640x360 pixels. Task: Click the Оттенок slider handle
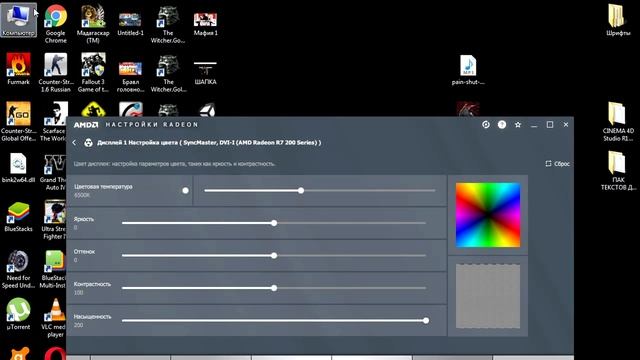point(274,256)
